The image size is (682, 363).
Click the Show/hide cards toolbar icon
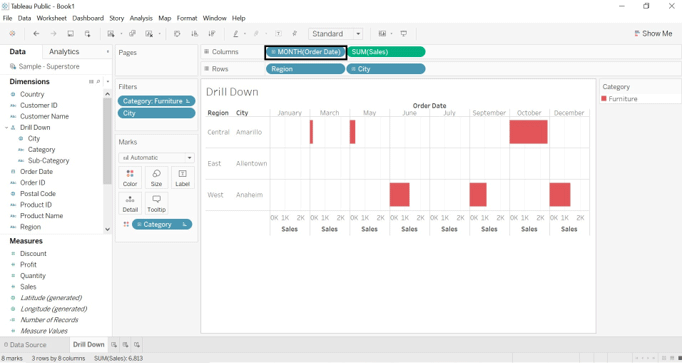pos(382,33)
